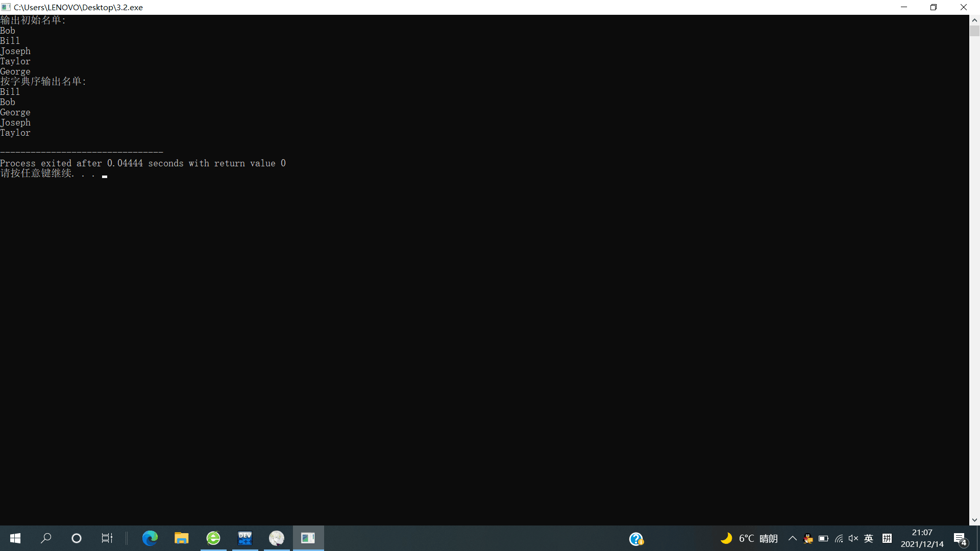Image resolution: width=980 pixels, height=551 pixels.
Task: Open the 6°C weather widget
Action: click(749, 539)
